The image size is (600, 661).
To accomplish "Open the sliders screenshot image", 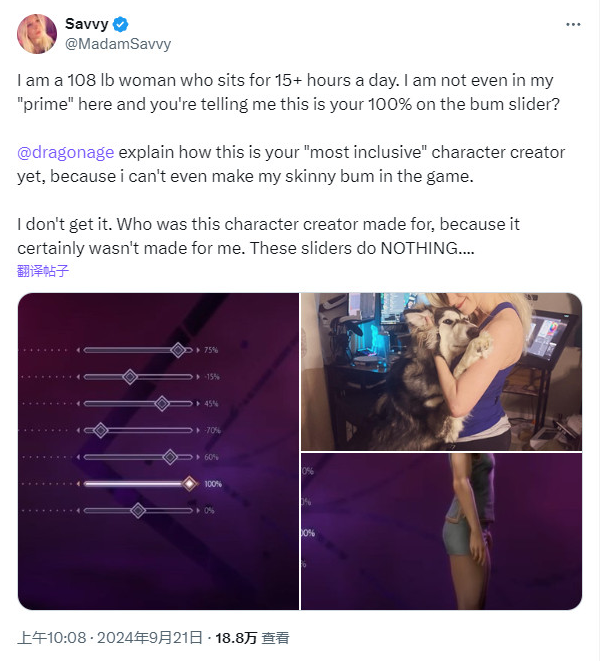I will (158, 450).
